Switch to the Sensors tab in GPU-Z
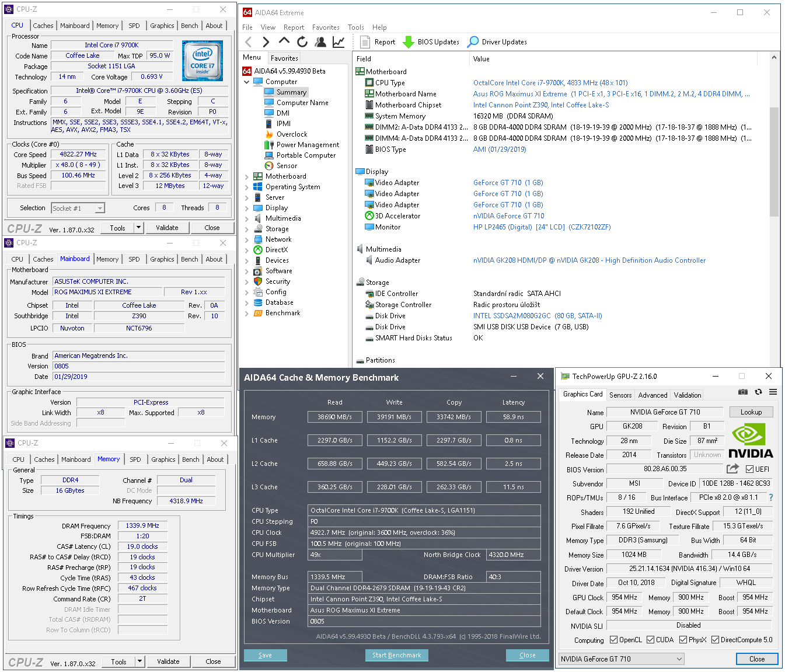 click(x=620, y=395)
